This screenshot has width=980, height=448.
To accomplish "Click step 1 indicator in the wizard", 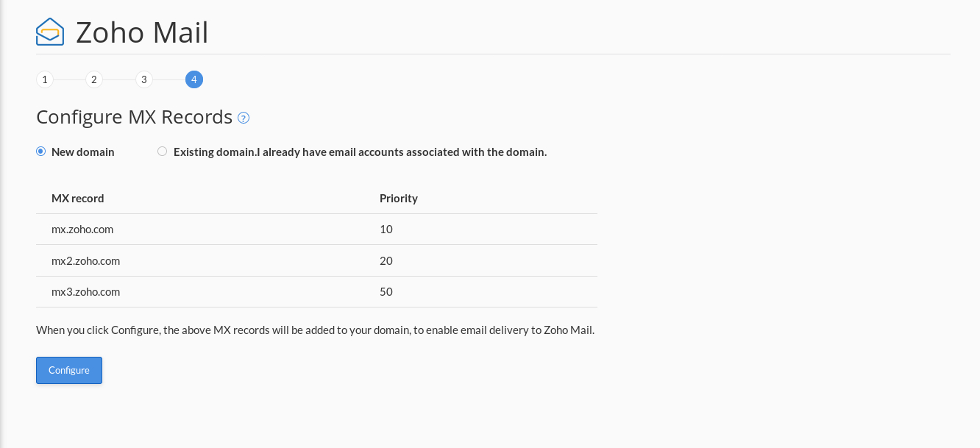I will (x=44, y=79).
